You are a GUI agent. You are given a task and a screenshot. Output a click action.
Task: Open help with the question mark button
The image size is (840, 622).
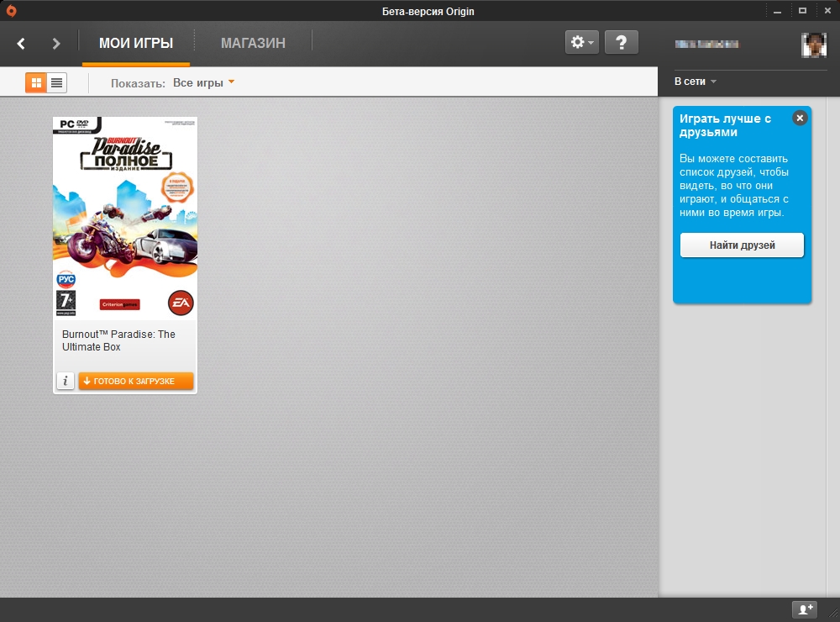pyautogui.click(x=622, y=42)
